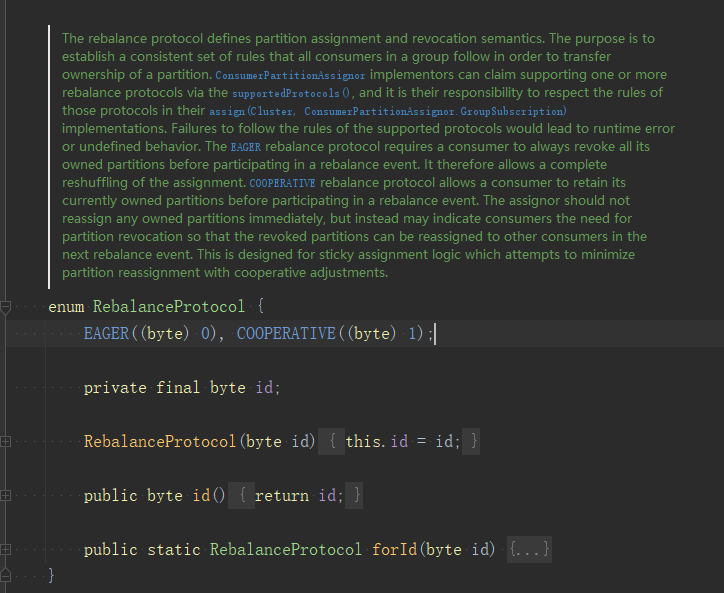Follow the supportedProtocols() link in documentation
Screen dimensions: 724x593
click(299, 93)
